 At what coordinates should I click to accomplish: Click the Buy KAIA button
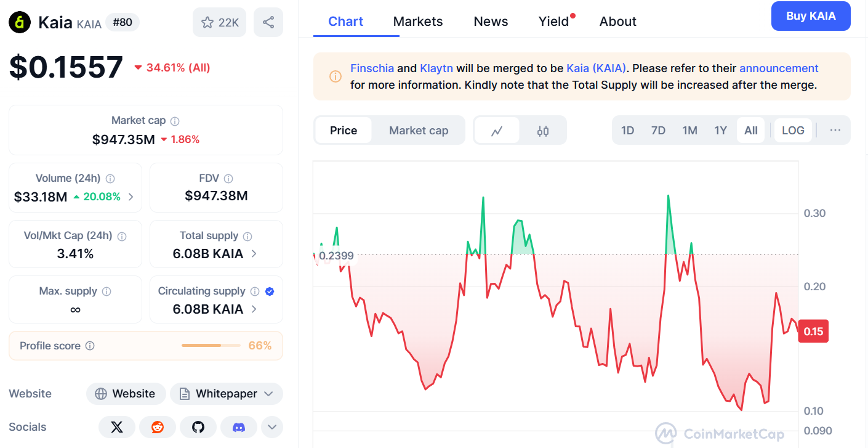[x=811, y=16]
